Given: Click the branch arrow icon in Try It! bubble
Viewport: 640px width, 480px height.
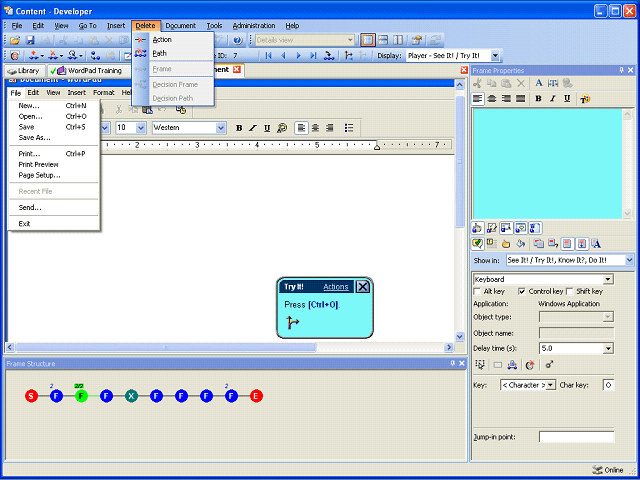Looking at the screenshot, I should point(293,322).
